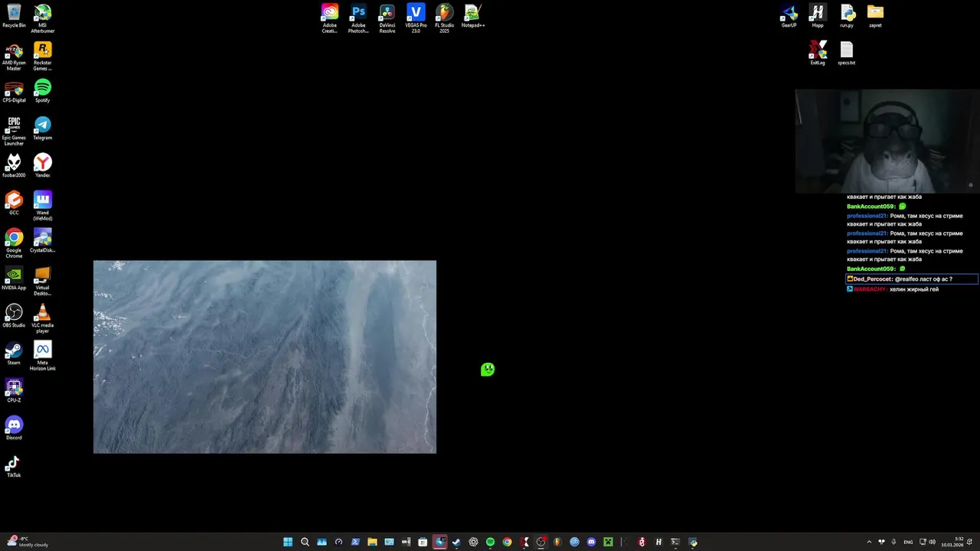Open the ENG language switcher
Viewport: 980px width, 551px height.
(908, 542)
